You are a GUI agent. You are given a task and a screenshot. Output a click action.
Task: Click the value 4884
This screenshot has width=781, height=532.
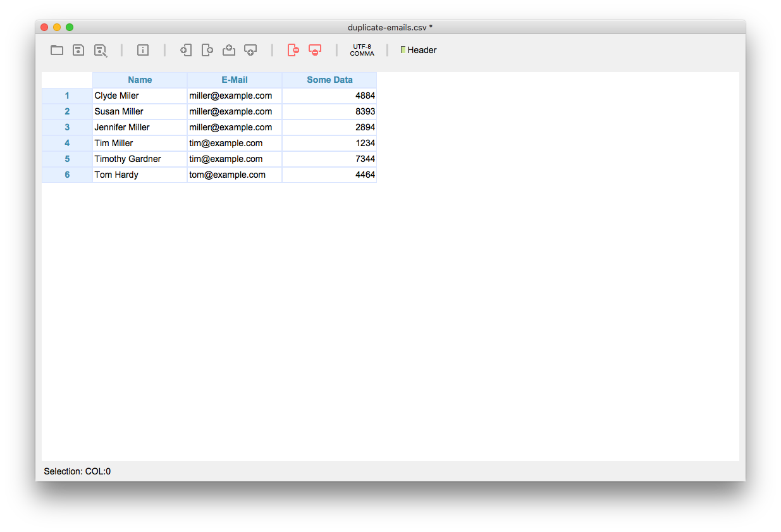329,96
